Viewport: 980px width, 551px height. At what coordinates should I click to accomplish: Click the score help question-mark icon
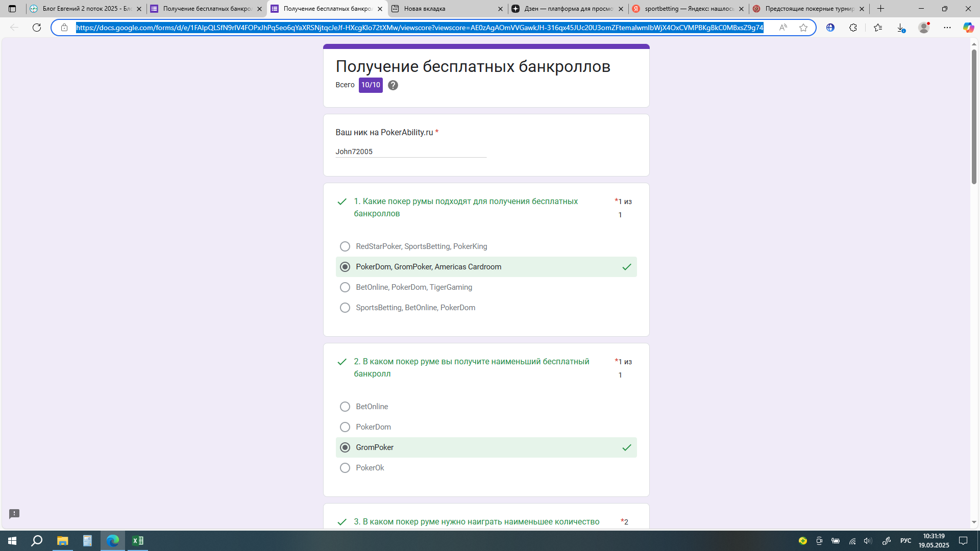[393, 85]
